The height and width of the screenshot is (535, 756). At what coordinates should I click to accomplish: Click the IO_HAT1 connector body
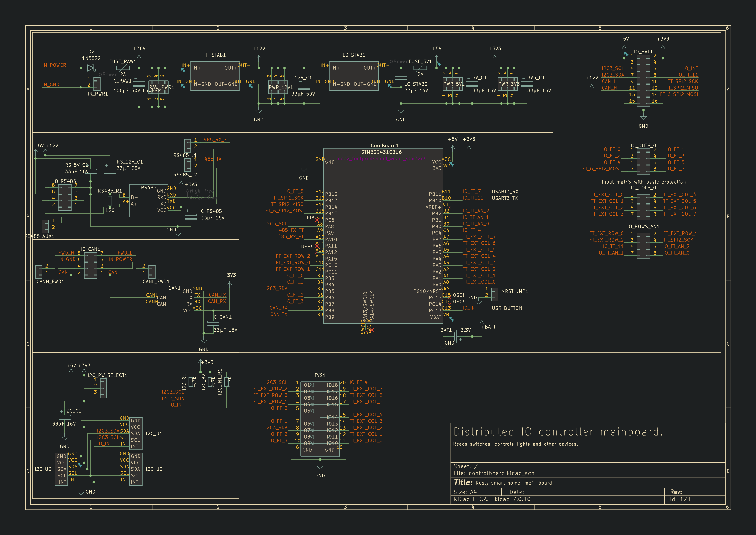point(643,81)
